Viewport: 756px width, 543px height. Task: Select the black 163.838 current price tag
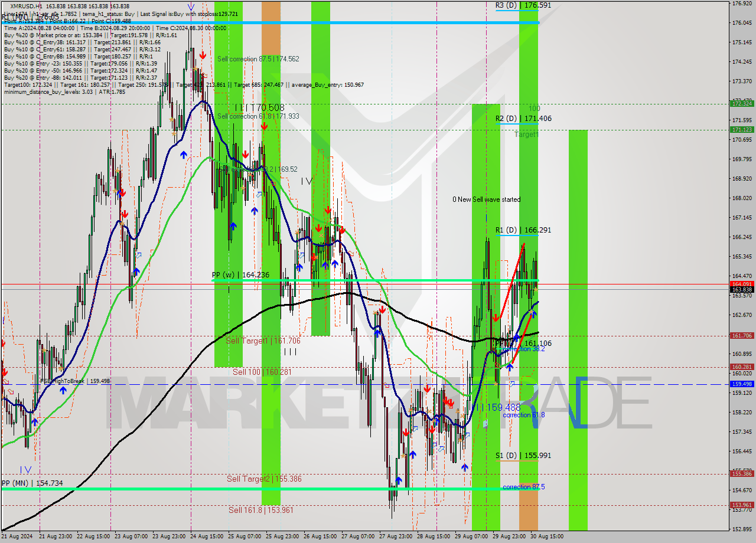coord(741,290)
